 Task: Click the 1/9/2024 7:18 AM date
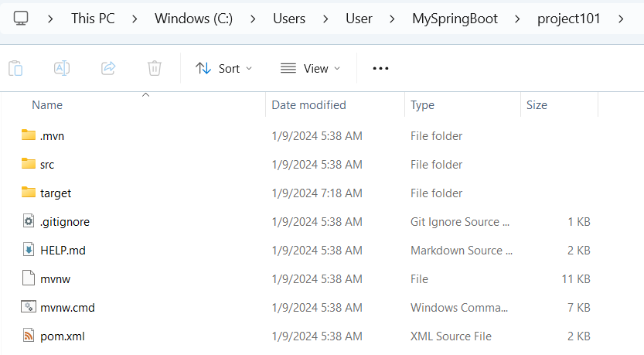(317, 193)
